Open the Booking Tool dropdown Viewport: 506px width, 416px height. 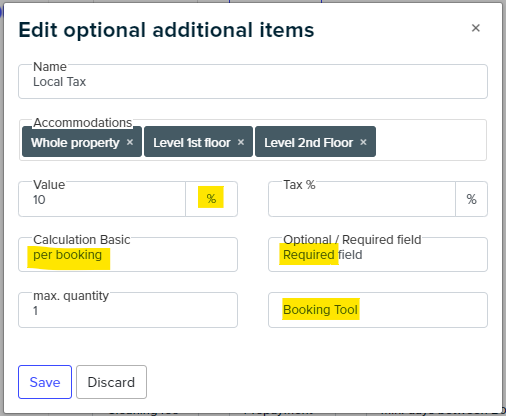click(378, 310)
